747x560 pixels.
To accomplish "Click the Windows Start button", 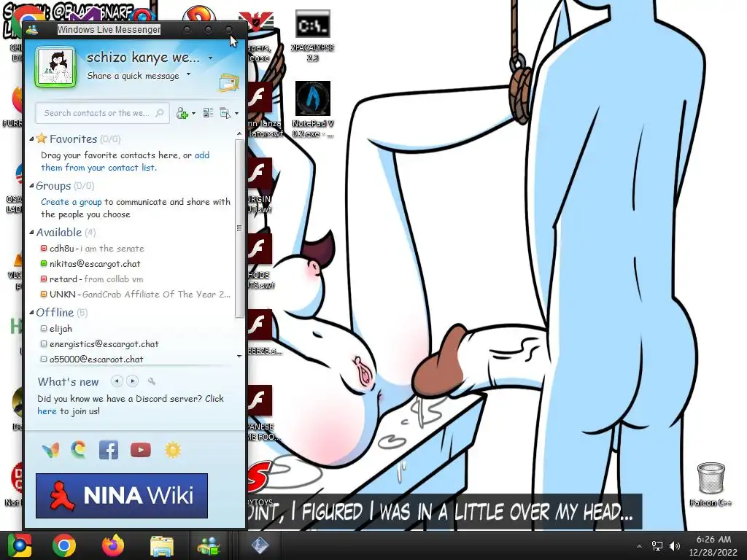I will (x=20, y=545).
